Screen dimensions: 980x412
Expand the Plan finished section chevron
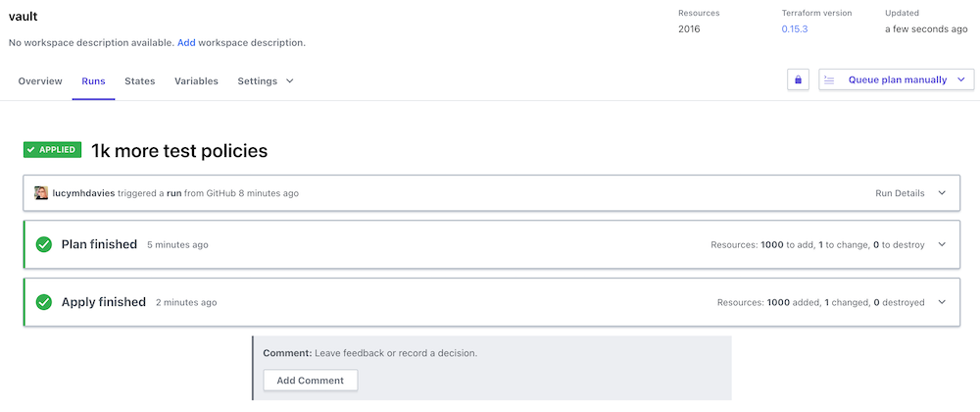942,244
